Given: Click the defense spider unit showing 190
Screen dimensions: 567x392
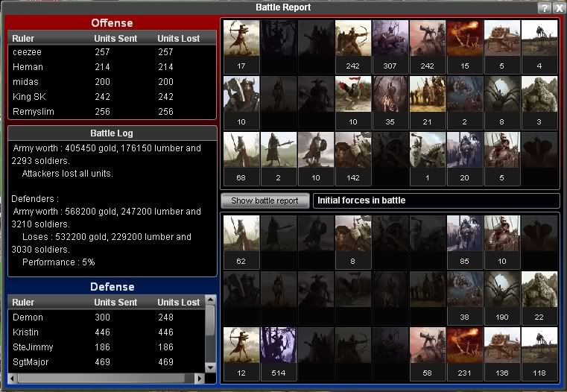Looking at the screenshot, I should [502, 298].
